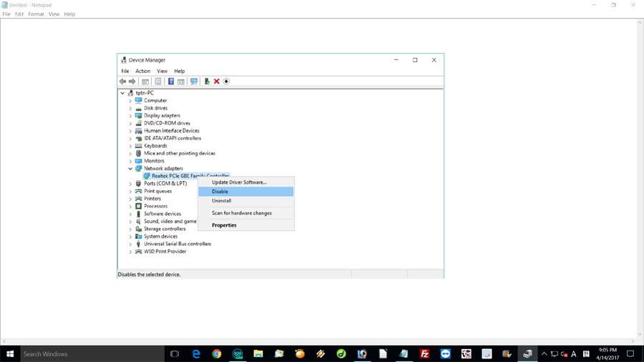Show hidden system tray icons

(545, 354)
